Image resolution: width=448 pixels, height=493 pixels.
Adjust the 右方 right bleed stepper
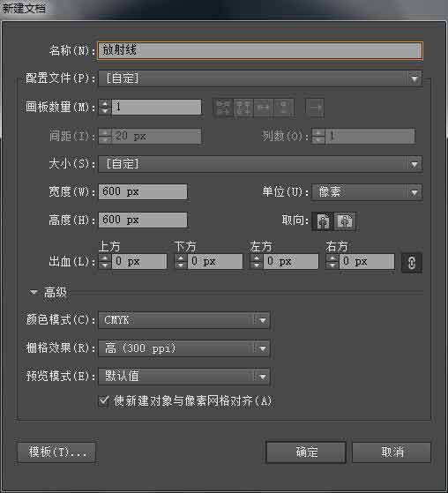332,261
